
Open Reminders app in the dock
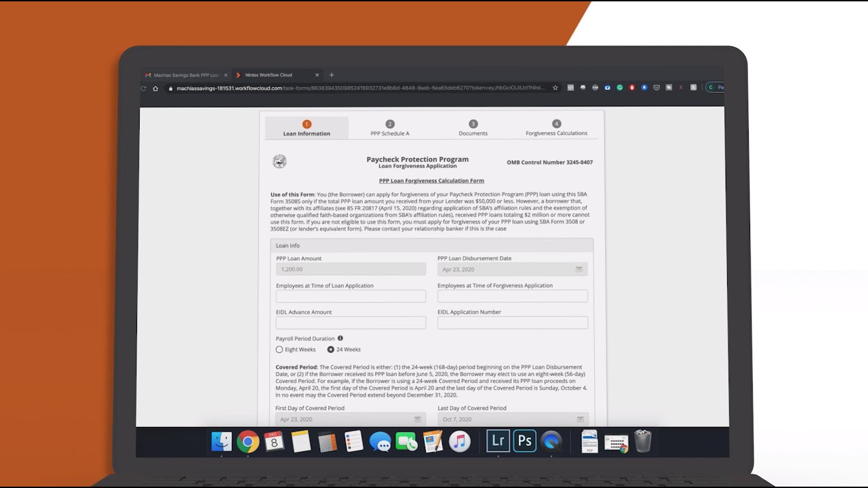[354, 442]
